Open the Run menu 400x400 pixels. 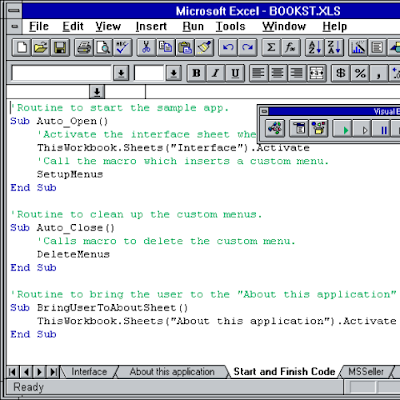193,26
